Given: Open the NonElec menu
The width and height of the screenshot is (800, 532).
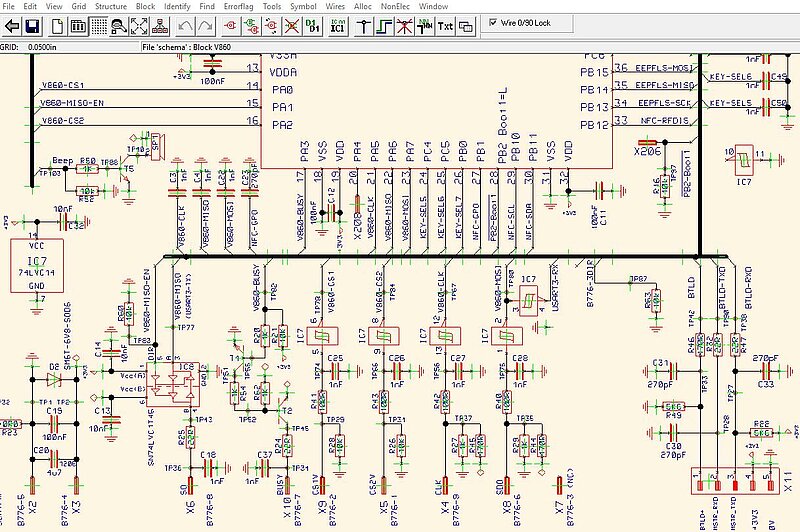Looking at the screenshot, I should click(396, 6).
